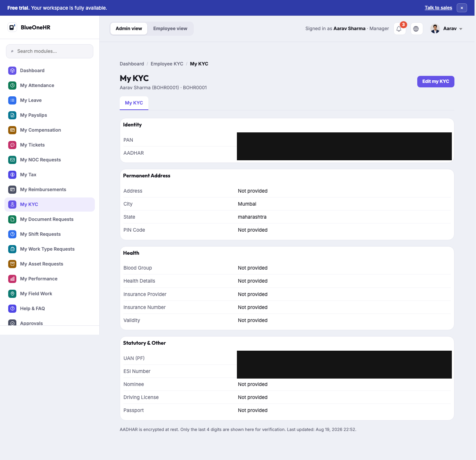Click the My Attendance clock icon
This screenshot has height=460, width=476.
pyautogui.click(x=12, y=85)
